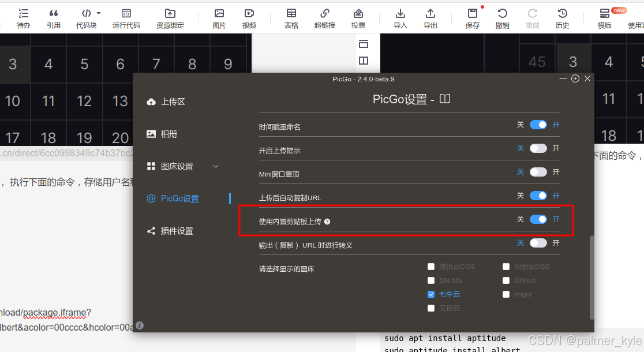Screen dimensions: 644x352
Task: Click the info icon at the PicGo window's bottom left
Action: (x=140, y=325)
